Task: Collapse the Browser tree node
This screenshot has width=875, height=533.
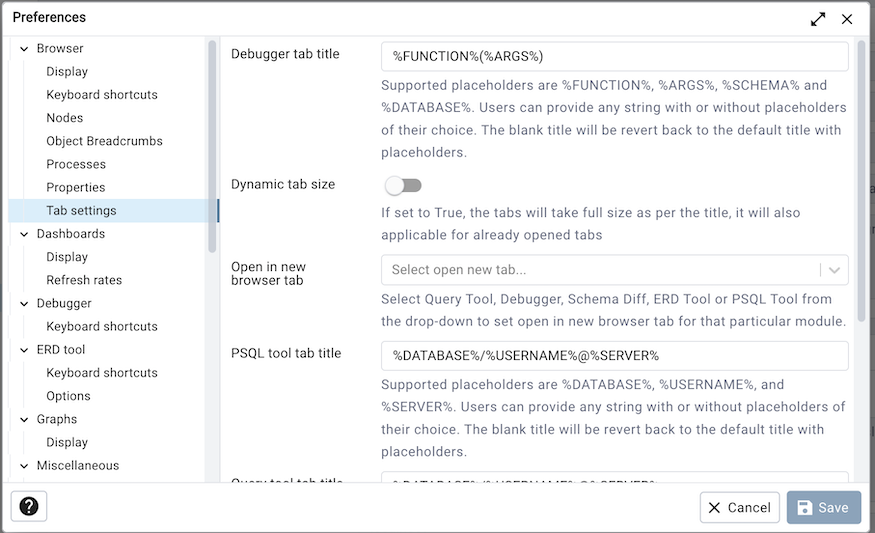Action: point(24,49)
